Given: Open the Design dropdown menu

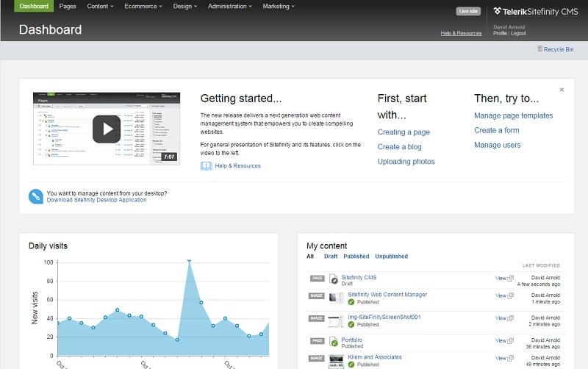Looking at the screenshot, I should coord(185,6).
